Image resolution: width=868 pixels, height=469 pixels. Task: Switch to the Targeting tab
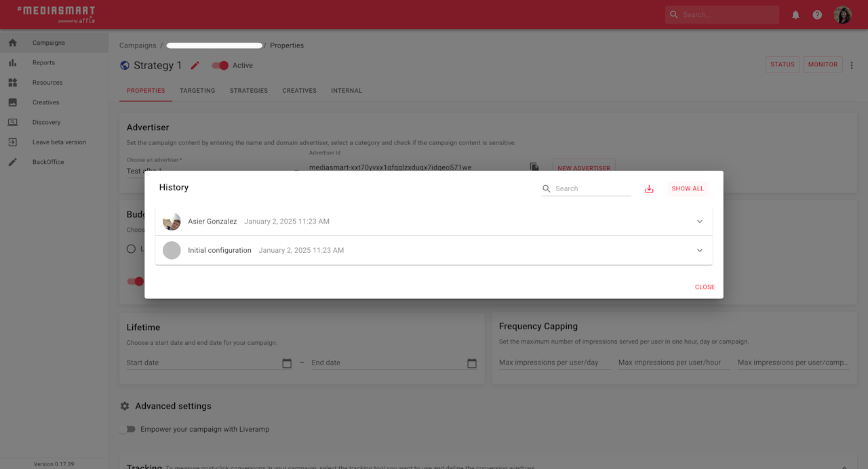pyautogui.click(x=197, y=91)
